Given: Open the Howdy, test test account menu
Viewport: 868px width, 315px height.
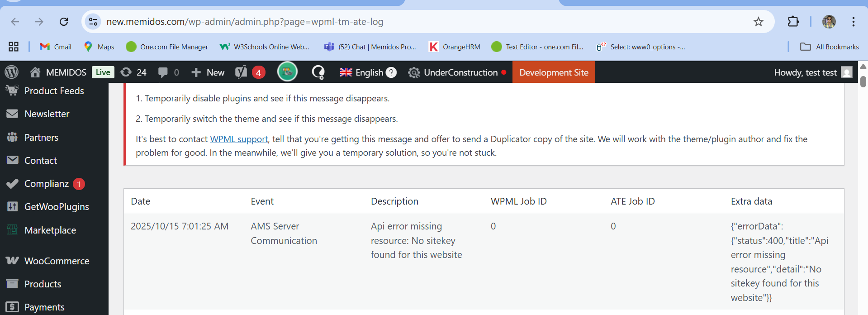Looking at the screenshot, I should 812,72.
